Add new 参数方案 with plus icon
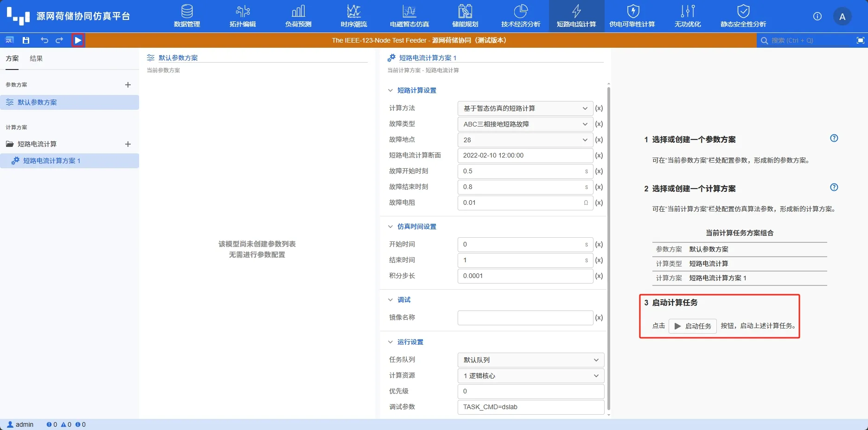868x430 pixels. (128, 85)
